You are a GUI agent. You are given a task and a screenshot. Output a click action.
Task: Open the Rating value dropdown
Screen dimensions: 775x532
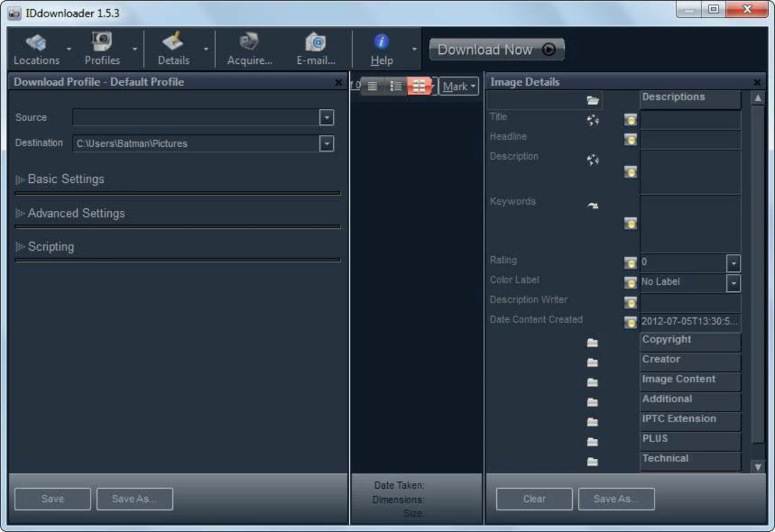tap(734, 263)
